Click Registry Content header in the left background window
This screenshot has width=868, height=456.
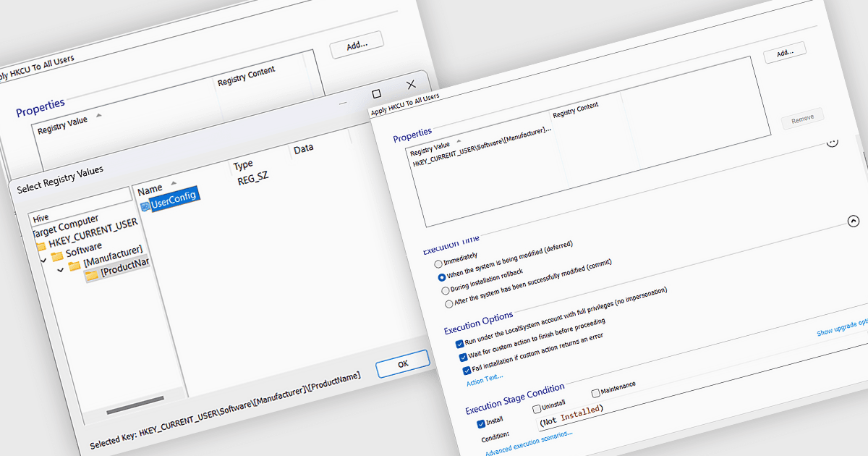(247, 76)
